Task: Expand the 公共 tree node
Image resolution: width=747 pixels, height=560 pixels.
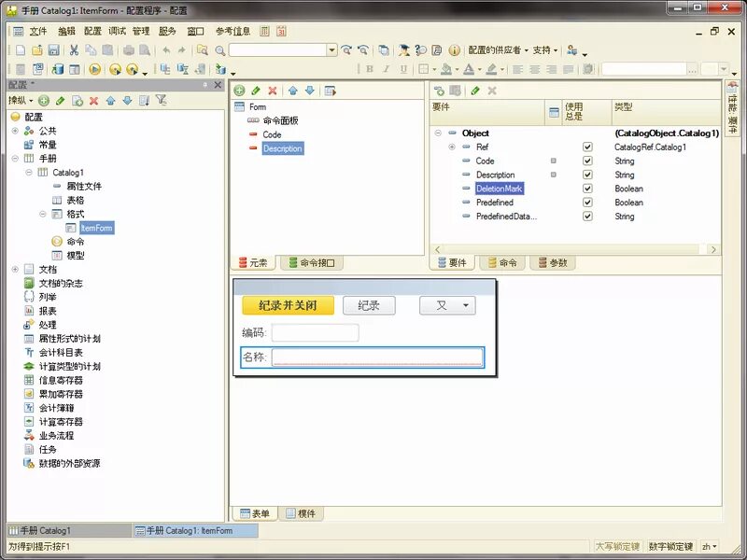Action: click(x=15, y=131)
